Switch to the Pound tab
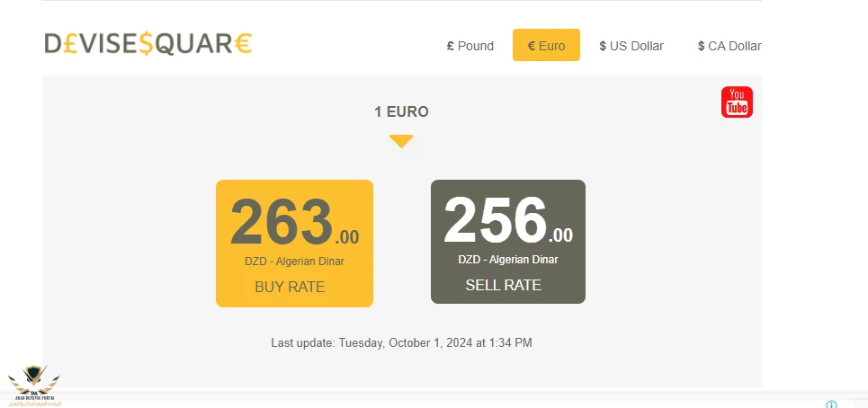 click(x=470, y=46)
